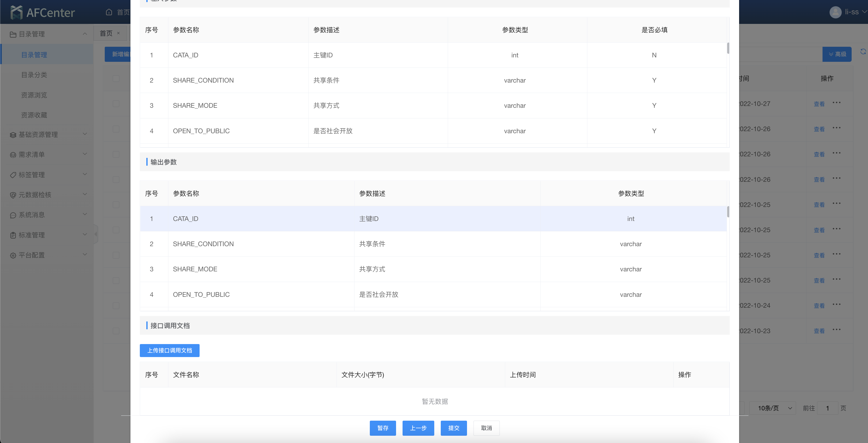
Task: Click 上传接口调用文档 button
Action: [169, 351]
